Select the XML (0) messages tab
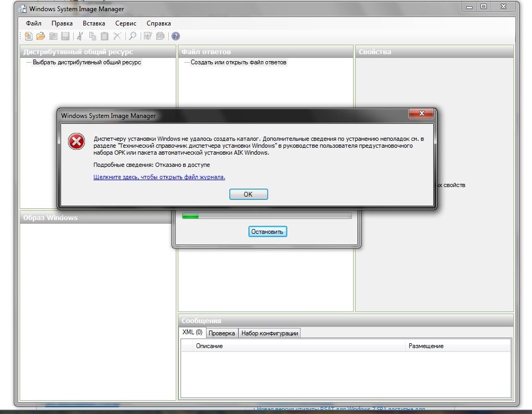 pyautogui.click(x=192, y=332)
